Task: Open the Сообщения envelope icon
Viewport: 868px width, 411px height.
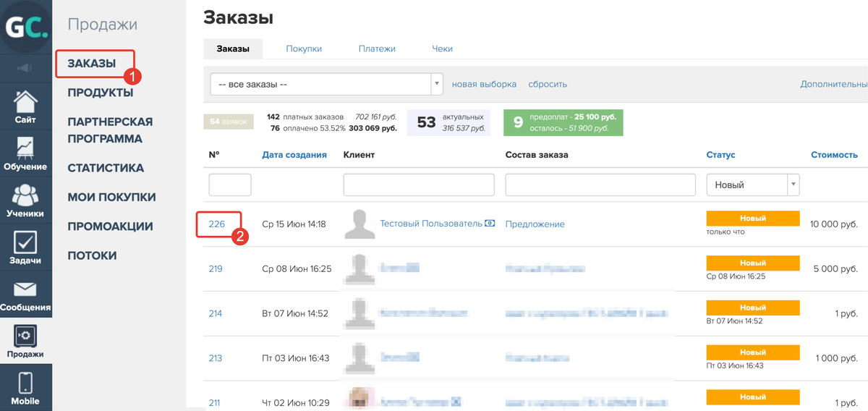Action: (x=25, y=289)
